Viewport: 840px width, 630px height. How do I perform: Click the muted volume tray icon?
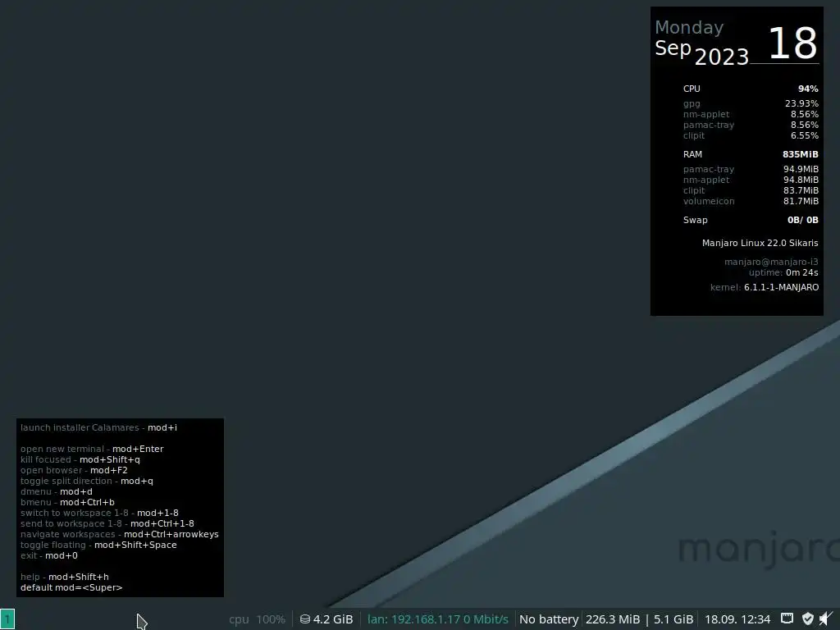pos(826,619)
